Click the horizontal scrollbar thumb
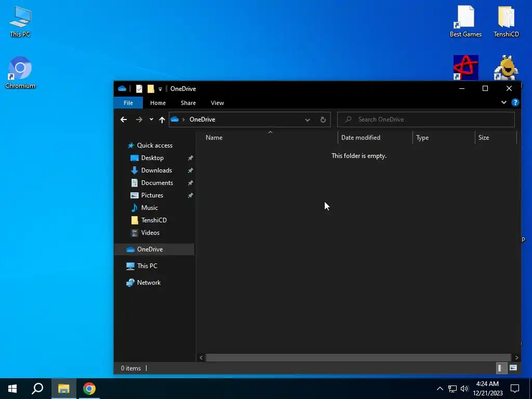The height and width of the screenshot is (399, 532). coord(358,357)
